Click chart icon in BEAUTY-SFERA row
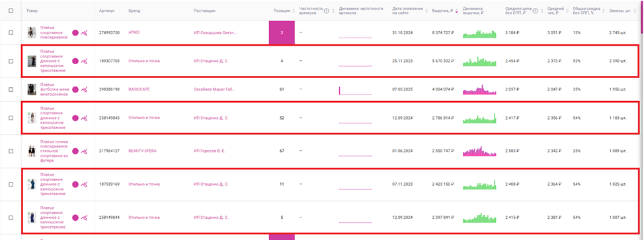 84,151
